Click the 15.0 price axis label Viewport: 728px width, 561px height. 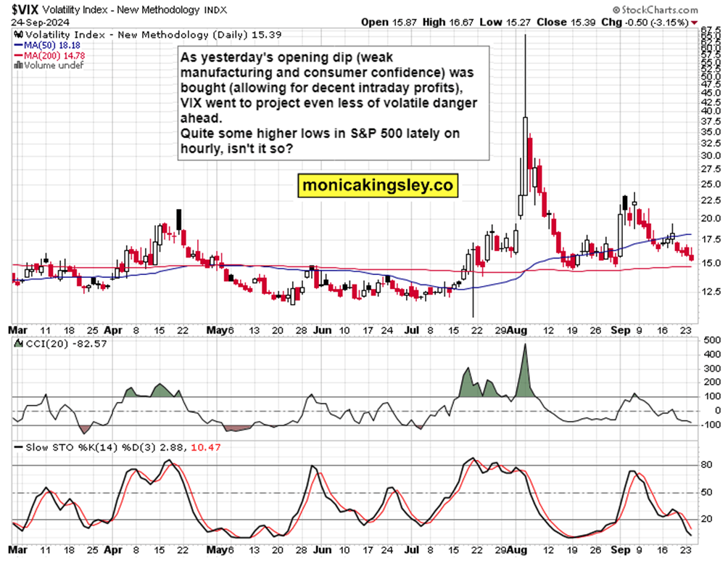coord(711,263)
